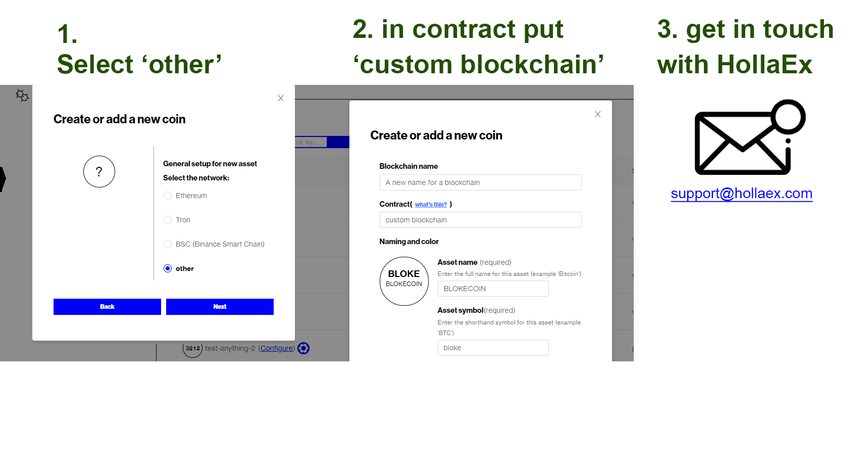Select the Ethereum network option
The height and width of the screenshot is (467, 868).
pyautogui.click(x=168, y=196)
